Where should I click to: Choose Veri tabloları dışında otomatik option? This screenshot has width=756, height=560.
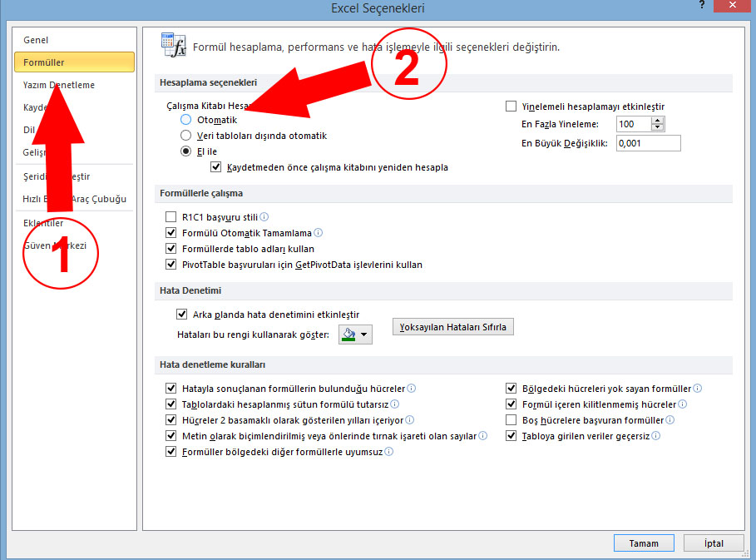pyautogui.click(x=185, y=136)
